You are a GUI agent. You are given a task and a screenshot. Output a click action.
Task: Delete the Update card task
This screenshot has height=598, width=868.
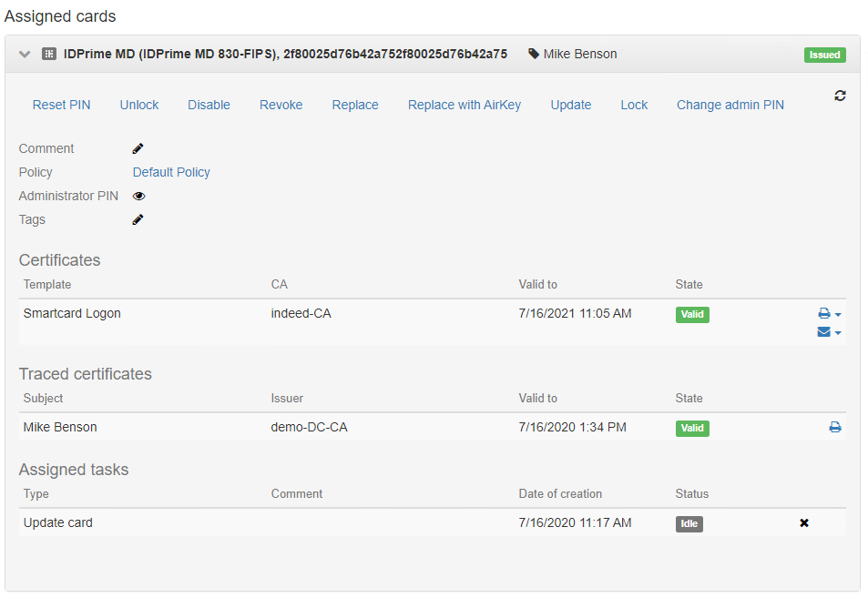point(804,522)
